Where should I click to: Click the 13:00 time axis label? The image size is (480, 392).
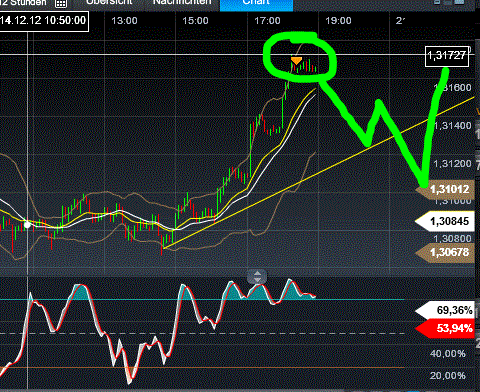(124, 21)
